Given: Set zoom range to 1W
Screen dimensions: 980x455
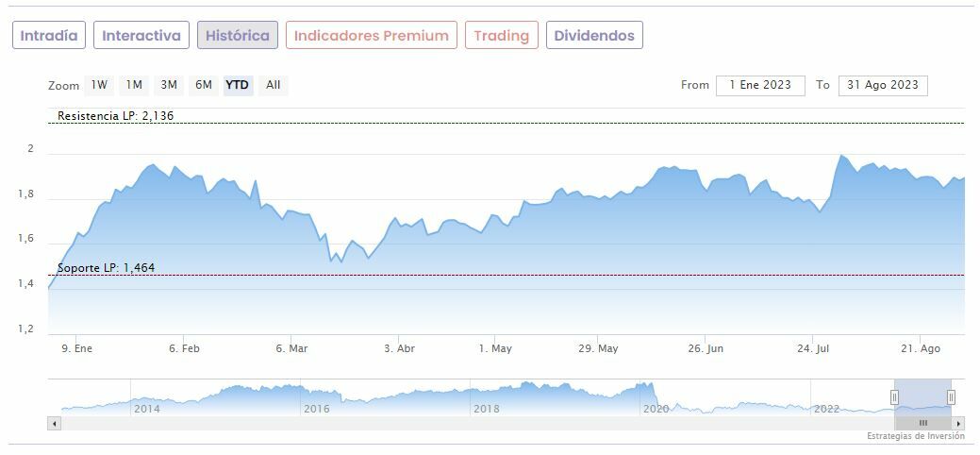Looking at the screenshot, I should click(99, 85).
